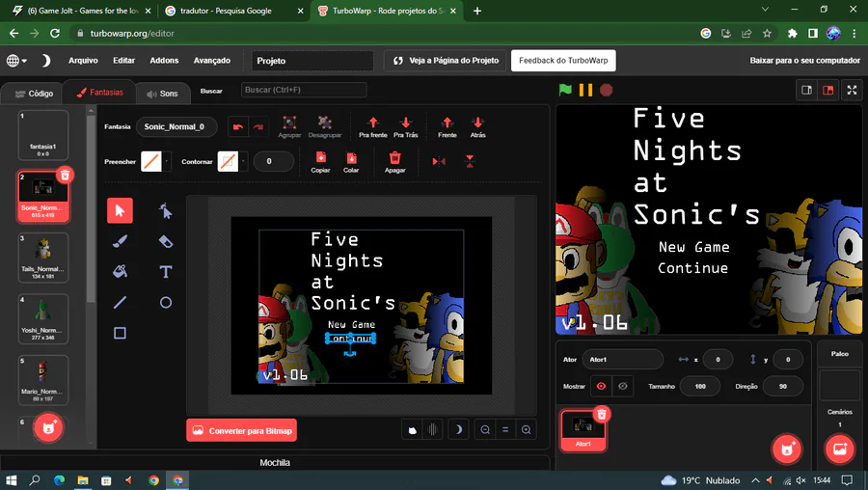Click the add backdrop button
The image size is (868, 490).
tap(839, 449)
